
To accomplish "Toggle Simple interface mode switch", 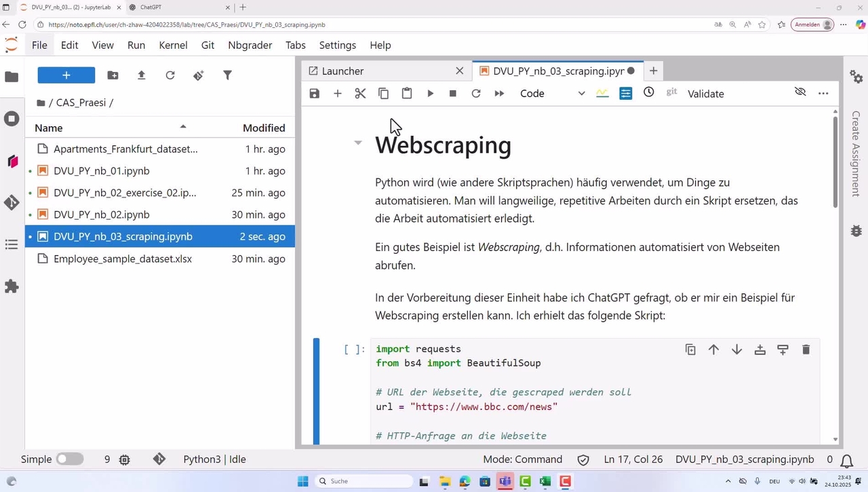I will tap(69, 459).
